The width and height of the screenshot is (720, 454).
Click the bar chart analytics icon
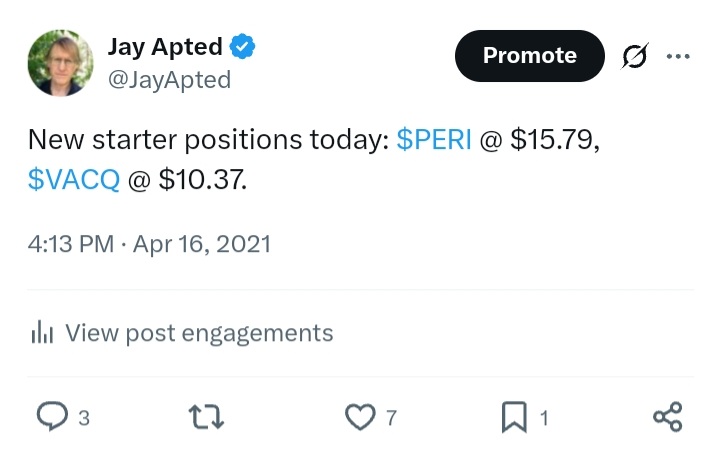[42, 332]
